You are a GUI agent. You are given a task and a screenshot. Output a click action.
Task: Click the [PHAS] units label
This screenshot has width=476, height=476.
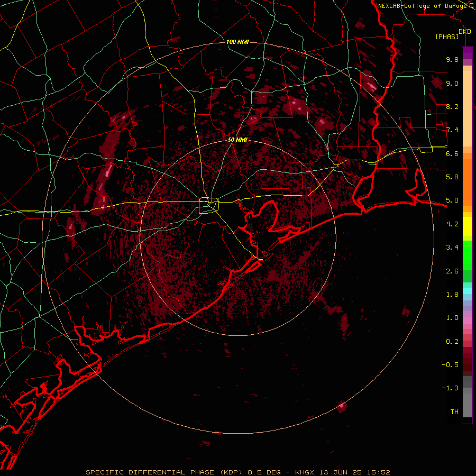pyautogui.click(x=447, y=37)
